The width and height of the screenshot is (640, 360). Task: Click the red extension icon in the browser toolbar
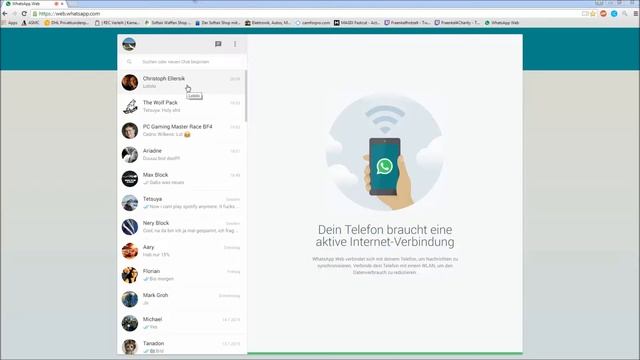603,13
